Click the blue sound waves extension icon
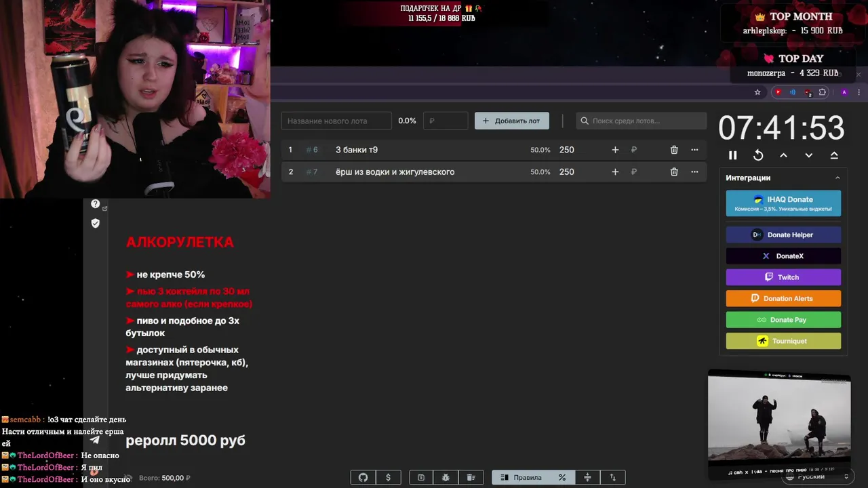This screenshot has height=488, width=868. 793,92
